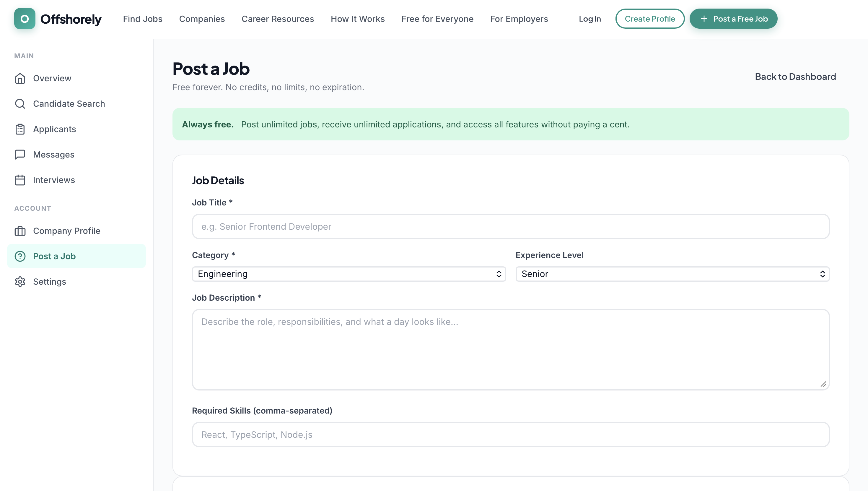Open Applicants in the sidebar

point(76,129)
